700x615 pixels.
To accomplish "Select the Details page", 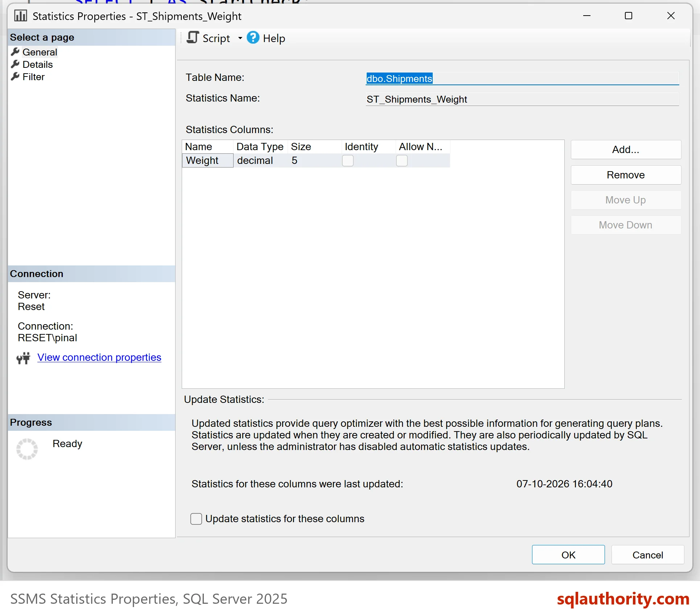I will [38, 65].
